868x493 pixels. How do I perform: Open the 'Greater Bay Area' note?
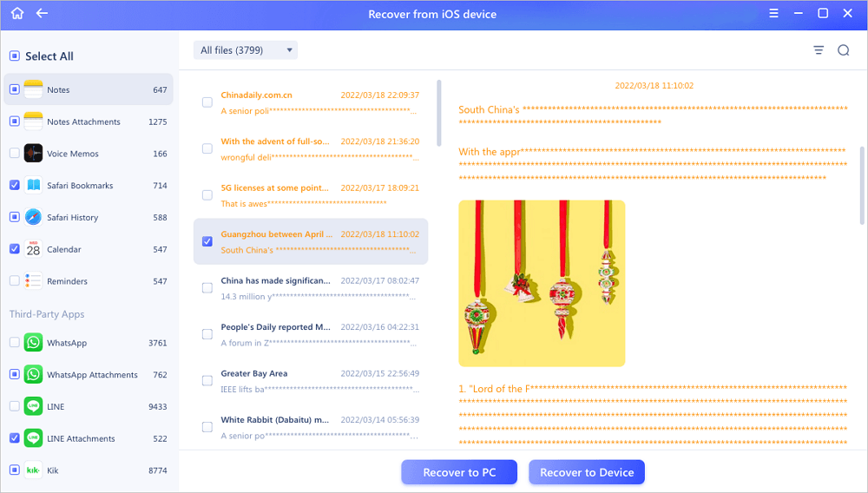click(x=311, y=381)
